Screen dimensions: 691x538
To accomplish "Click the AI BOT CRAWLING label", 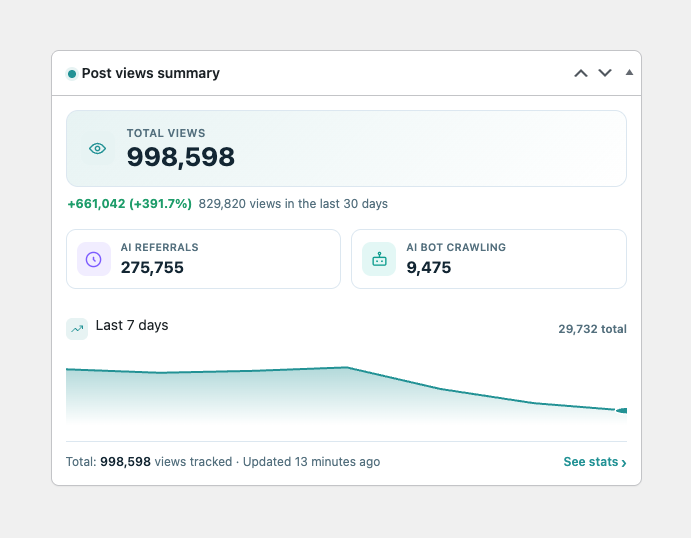I will [456, 247].
